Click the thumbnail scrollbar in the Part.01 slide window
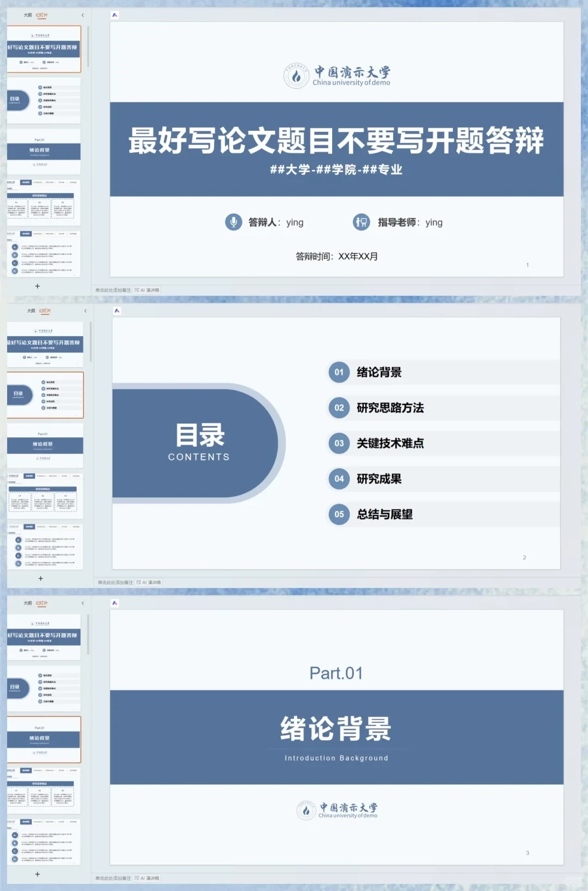 pos(88,634)
